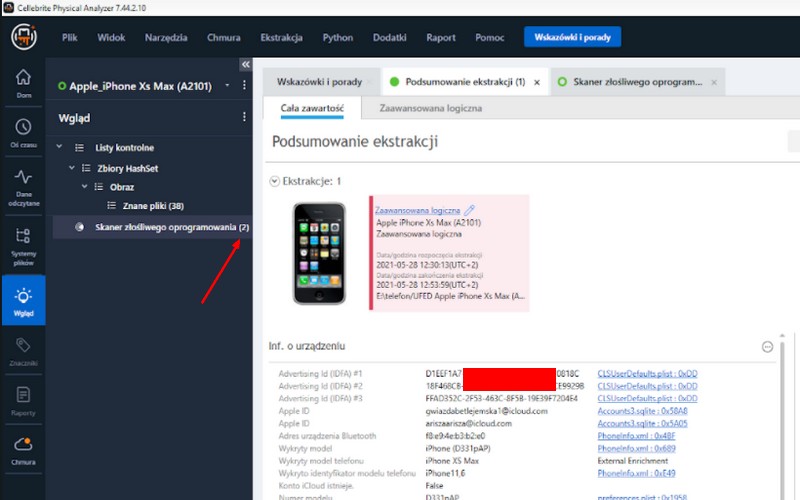The width and height of the screenshot is (800, 500).
Task: Open the Raport menu
Action: tap(441, 37)
